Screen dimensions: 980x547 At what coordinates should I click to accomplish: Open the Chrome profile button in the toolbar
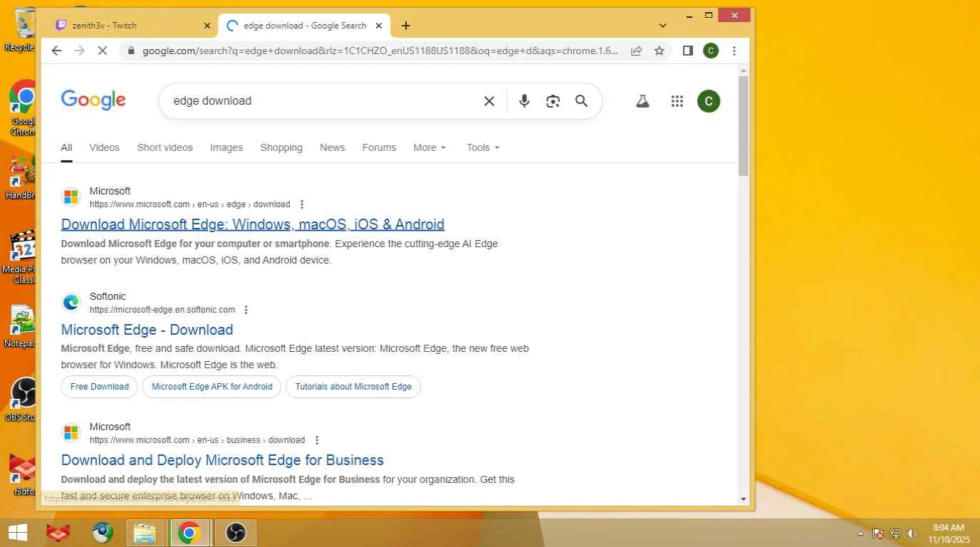pyautogui.click(x=710, y=51)
